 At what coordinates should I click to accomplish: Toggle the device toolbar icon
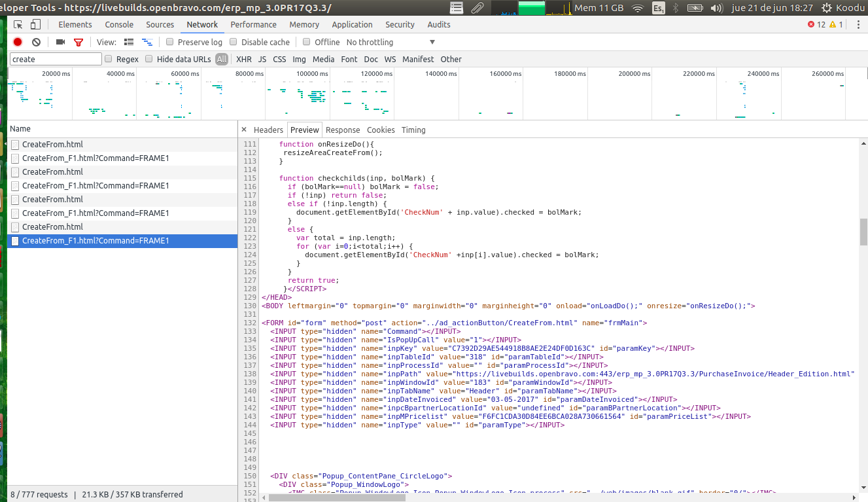35,25
